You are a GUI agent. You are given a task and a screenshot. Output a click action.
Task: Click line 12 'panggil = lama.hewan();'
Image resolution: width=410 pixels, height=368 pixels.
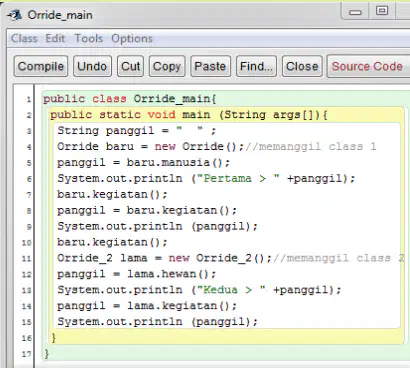(137, 274)
